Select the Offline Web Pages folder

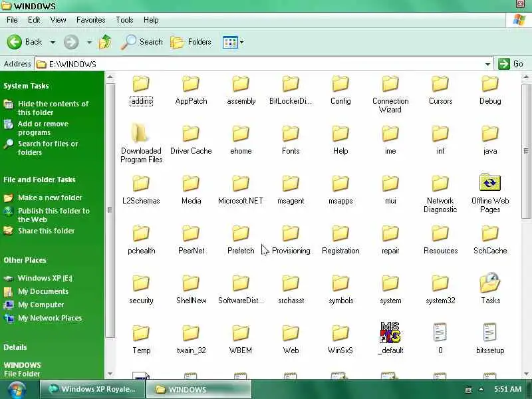[x=490, y=194]
